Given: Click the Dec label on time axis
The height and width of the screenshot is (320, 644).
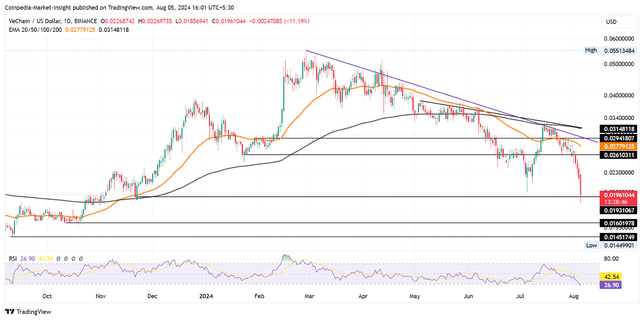Looking at the screenshot, I should coord(153,296).
